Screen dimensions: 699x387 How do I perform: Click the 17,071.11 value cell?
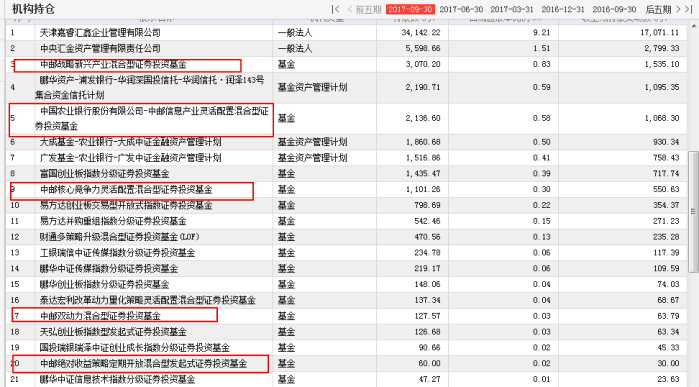(x=659, y=33)
